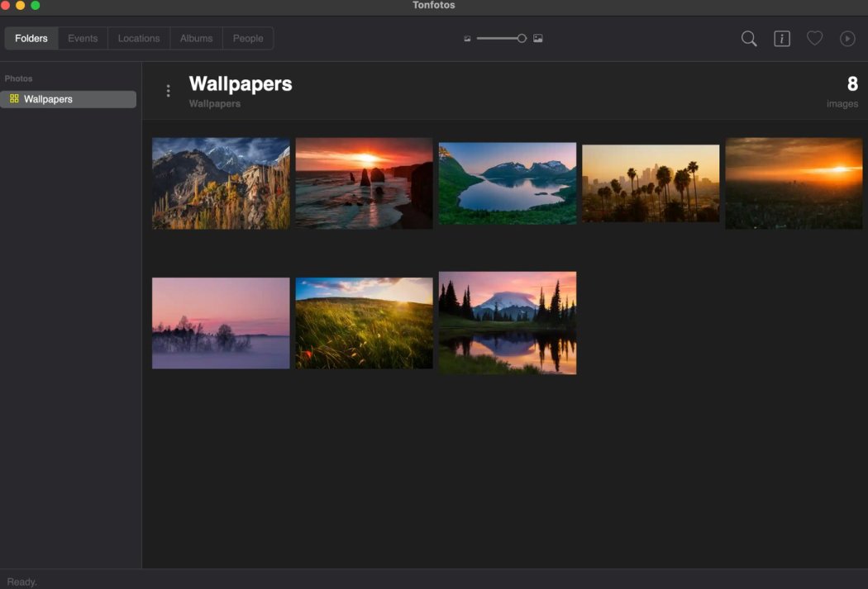868x589 pixels.
Task: Click the Wallpapers subtitle under heading
Action: coord(215,104)
